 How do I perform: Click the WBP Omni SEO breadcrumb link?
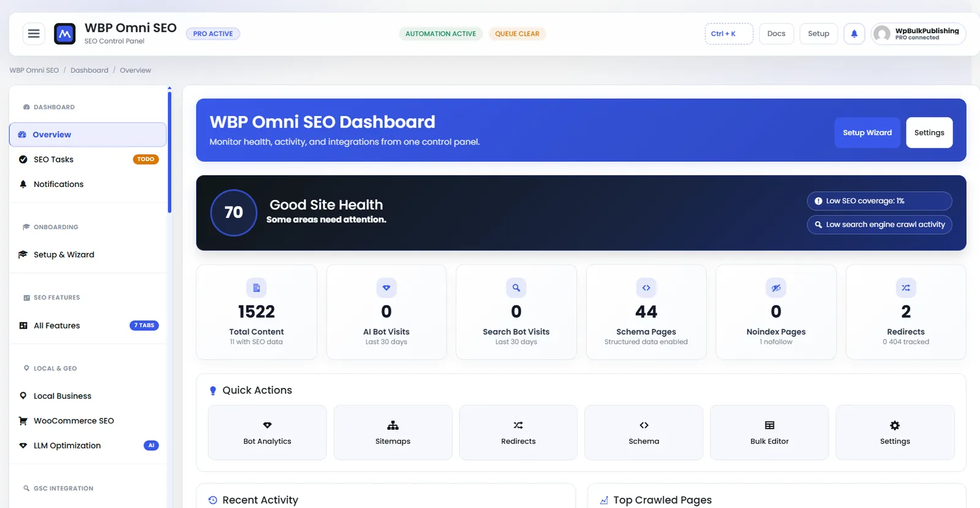tap(34, 70)
